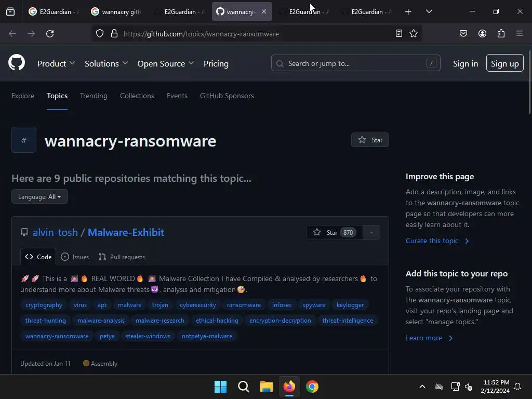
Task: Open the tracking protection shield icon
Action: point(99,34)
